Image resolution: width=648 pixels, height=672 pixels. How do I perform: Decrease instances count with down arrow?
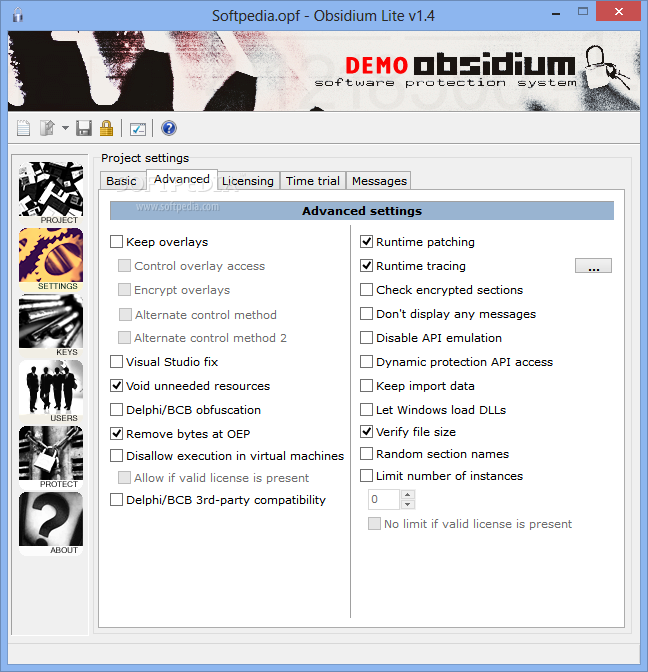[x=408, y=504]
